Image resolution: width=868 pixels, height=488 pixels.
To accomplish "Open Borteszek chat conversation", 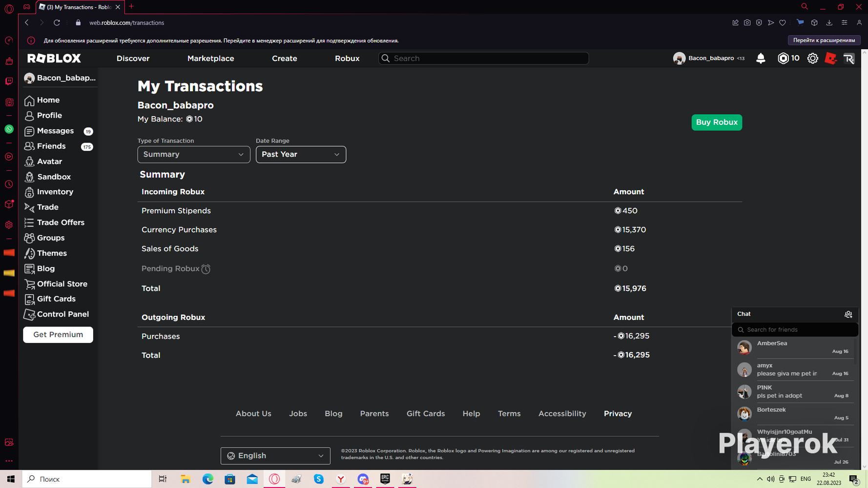I will (794, 414).
